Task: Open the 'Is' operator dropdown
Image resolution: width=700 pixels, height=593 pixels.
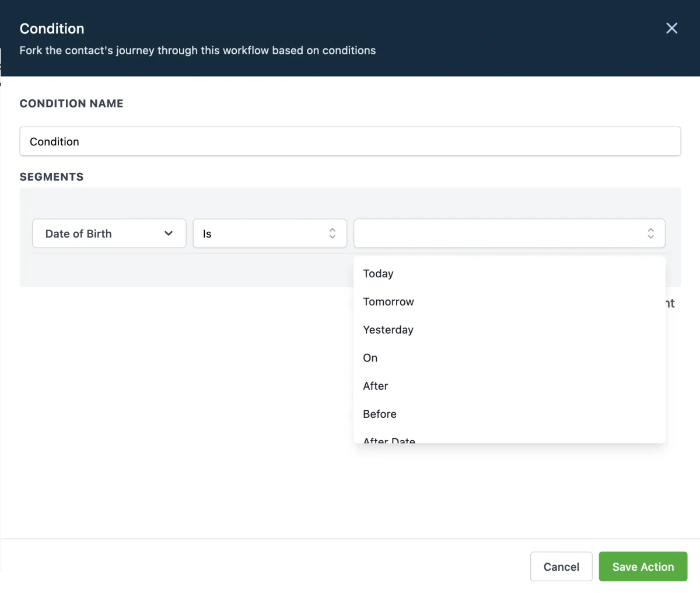Action: click(x=269, y=233)
